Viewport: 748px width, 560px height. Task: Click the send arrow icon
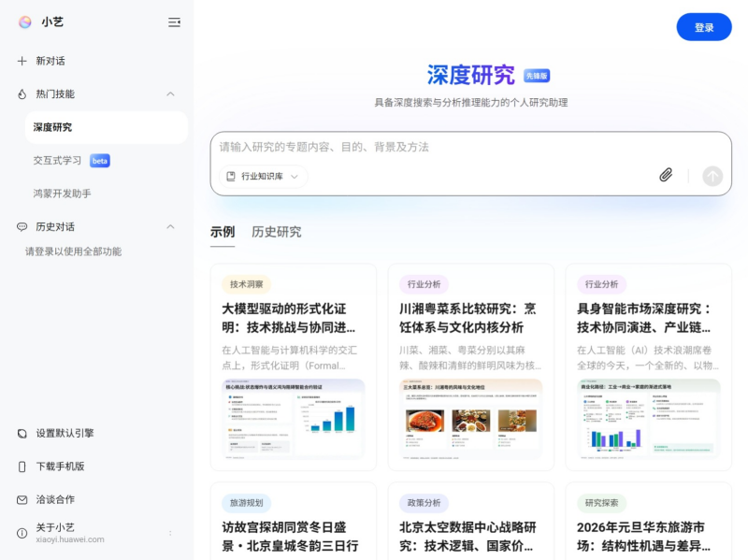(712, 176)
